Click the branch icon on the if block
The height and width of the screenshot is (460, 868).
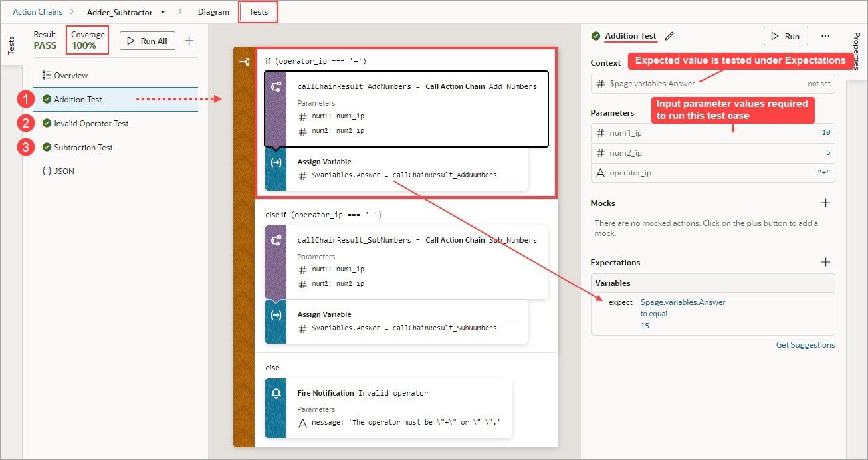coord(243,62)
